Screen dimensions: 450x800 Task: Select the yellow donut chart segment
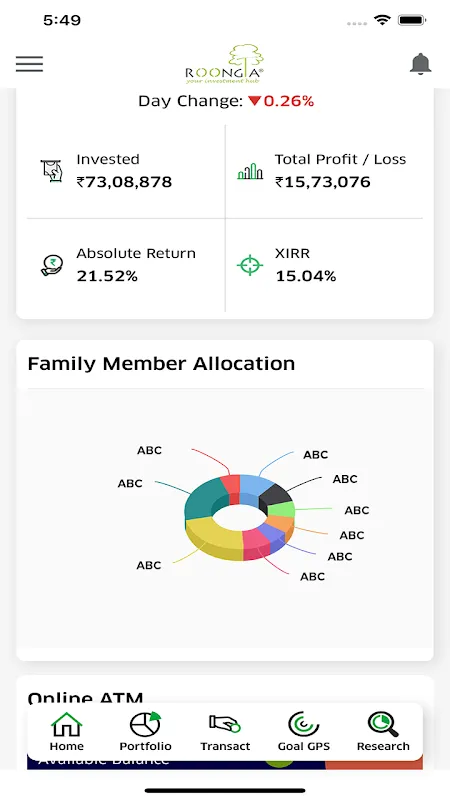pyautogui.click(x=213, y=539)
